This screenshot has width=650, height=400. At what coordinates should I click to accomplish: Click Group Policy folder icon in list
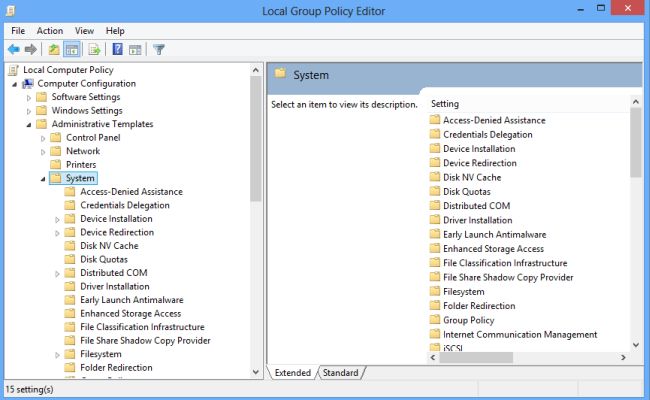click(x=434, y=320)
